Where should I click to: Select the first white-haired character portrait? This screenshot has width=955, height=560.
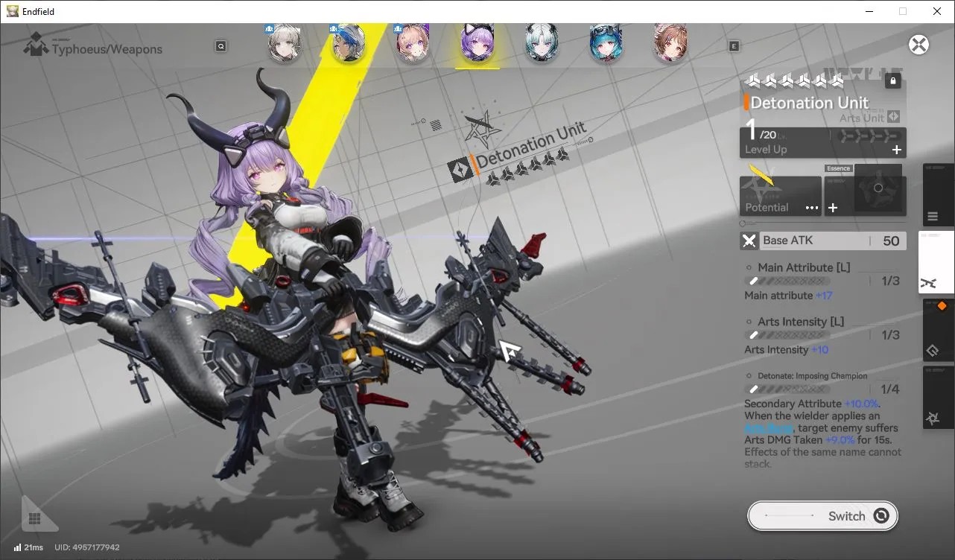coord(284,43)
